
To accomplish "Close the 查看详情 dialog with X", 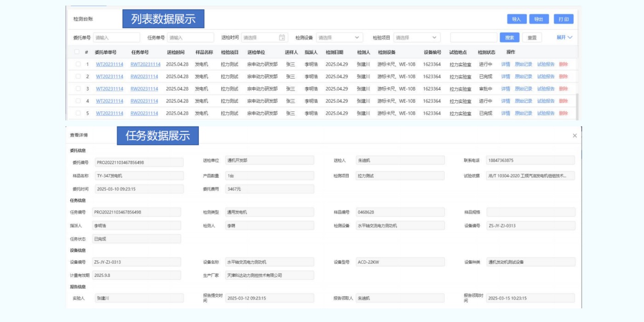I will [575, 136].
